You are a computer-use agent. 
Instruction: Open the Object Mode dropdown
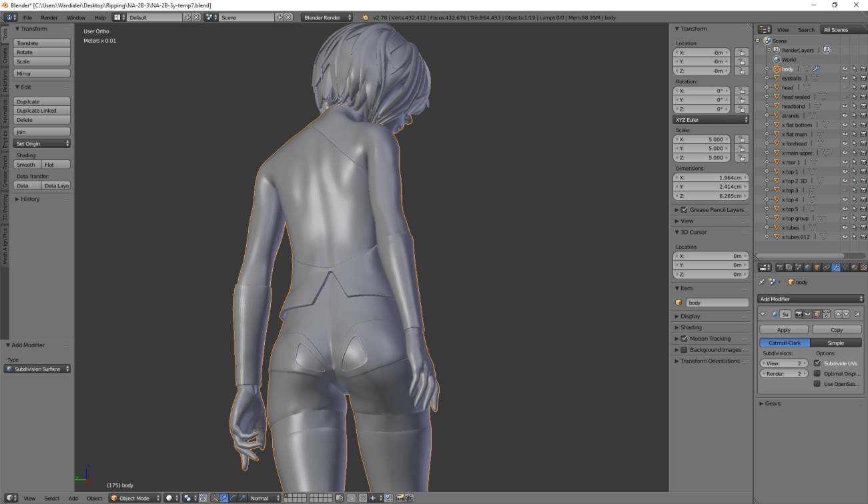135,498
